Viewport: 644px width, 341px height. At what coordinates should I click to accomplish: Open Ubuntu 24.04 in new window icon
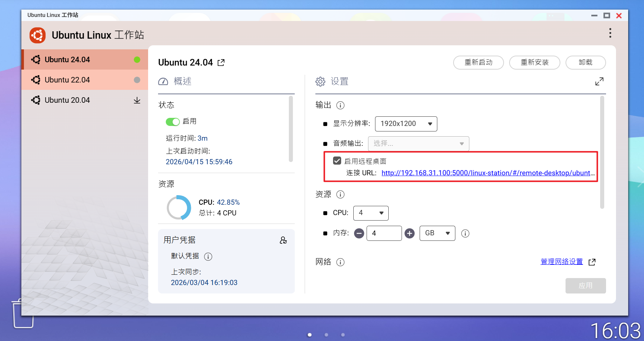click(221, 63)
